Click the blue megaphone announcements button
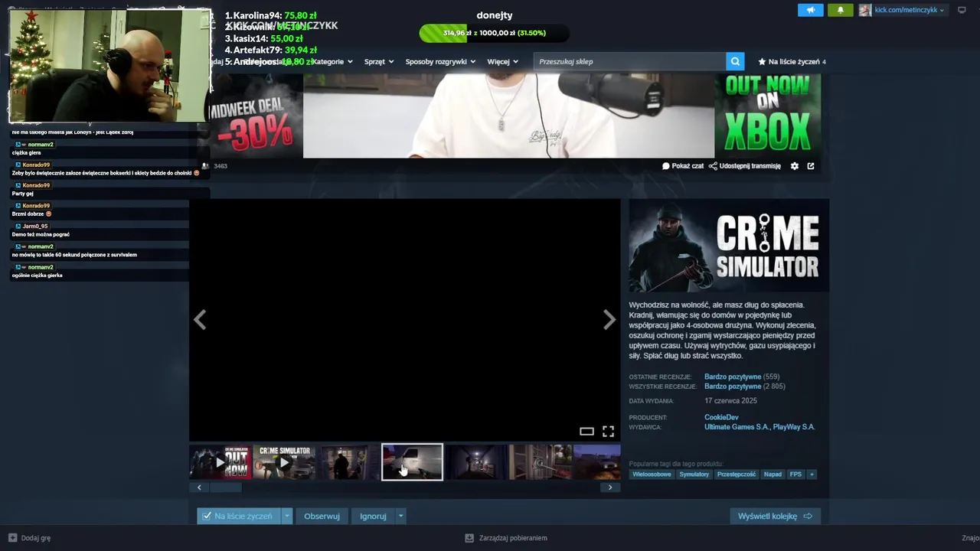 [x=810, y=10]
